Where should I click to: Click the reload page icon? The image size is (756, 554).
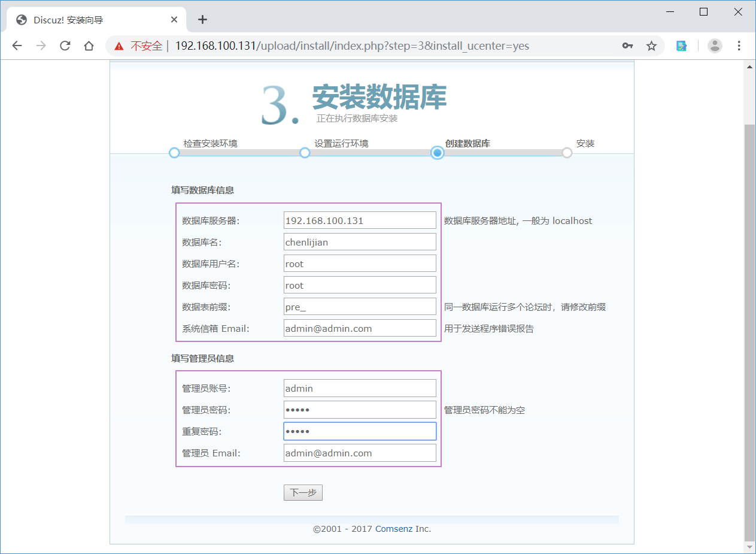(x=65, y=46)
